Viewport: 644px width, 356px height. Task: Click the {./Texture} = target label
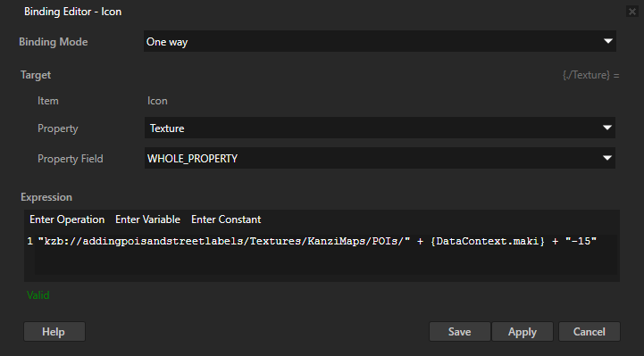point(591,75)
